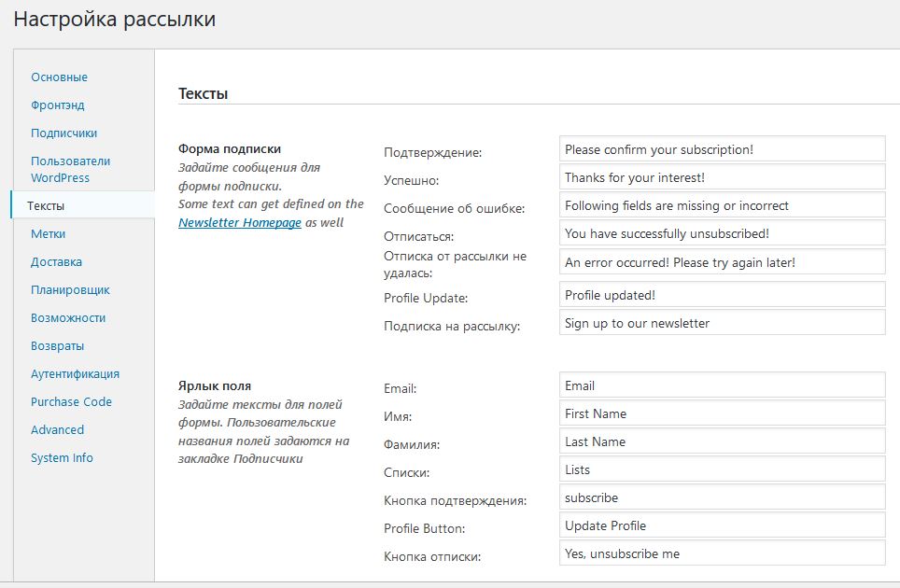The height and width of the screenshot is (588, 900).
Task: Click the Profile Update message field
Action: click(722, 295)
